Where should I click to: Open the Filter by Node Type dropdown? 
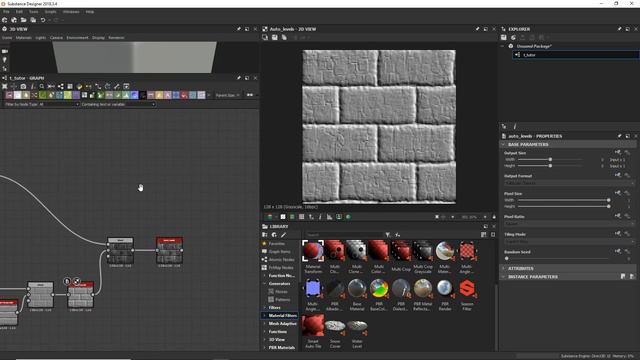[41, 104]
